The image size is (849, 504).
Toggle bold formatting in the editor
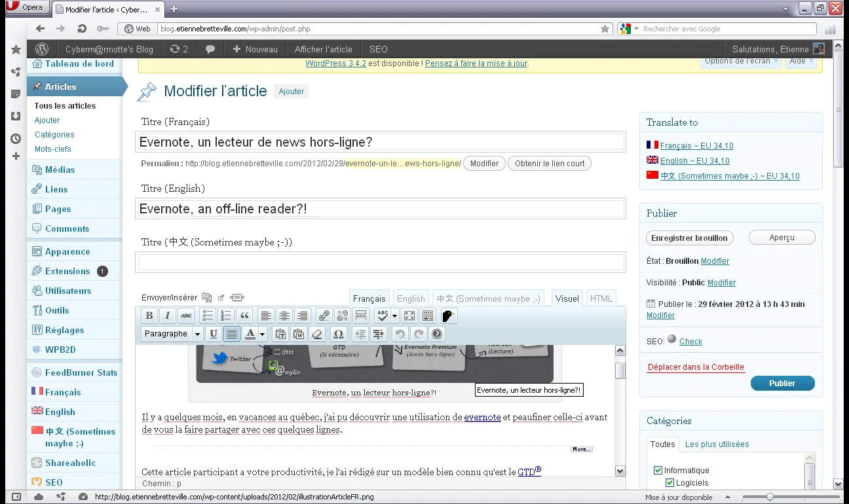pyautogui.click(x=149, y=315)
